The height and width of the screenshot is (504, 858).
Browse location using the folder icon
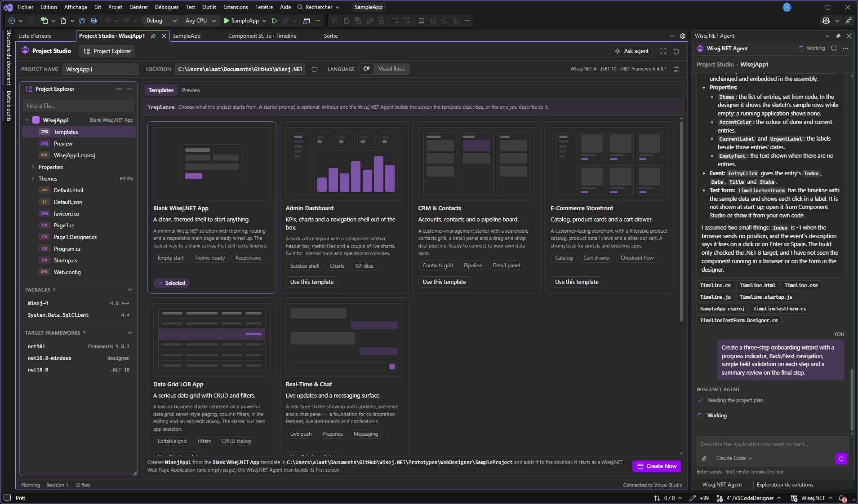click(x=315, y=69)
